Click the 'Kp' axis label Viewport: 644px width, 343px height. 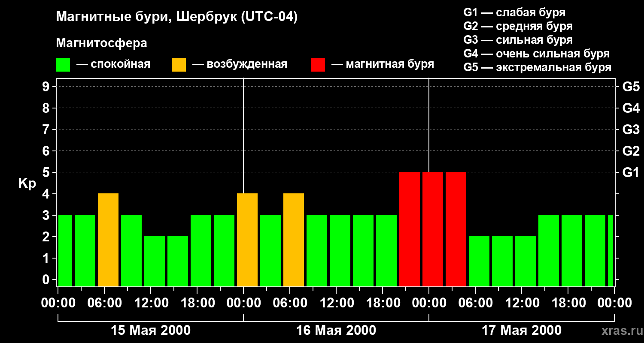pyautogui.click(x=27, y=184)
